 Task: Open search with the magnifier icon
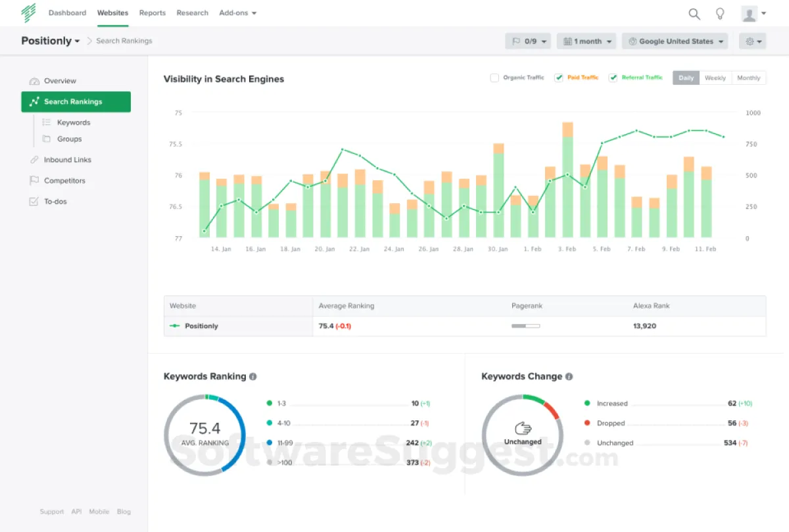[x=694, y=13]
